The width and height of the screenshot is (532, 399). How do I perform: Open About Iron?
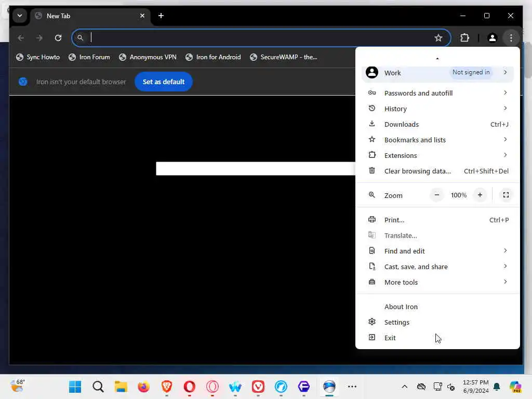[437, 307]
